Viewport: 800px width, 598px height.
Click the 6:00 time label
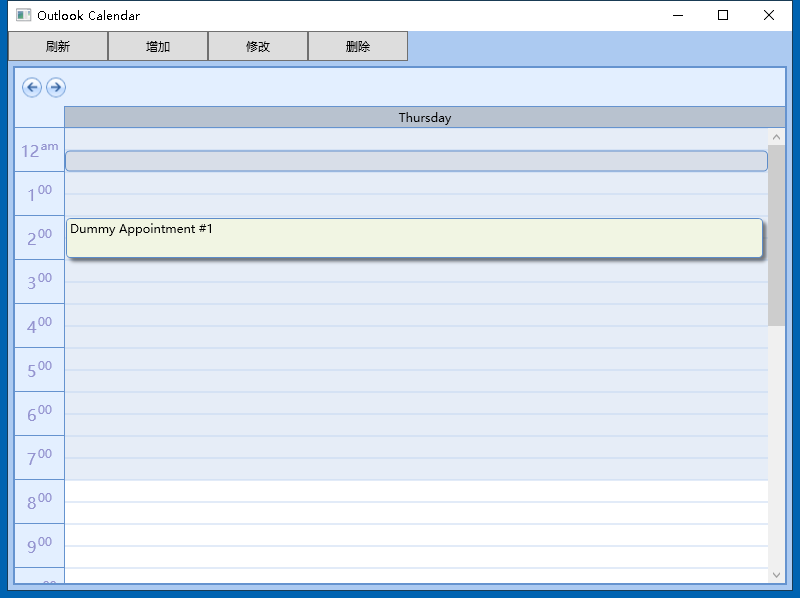coord(40,414)
